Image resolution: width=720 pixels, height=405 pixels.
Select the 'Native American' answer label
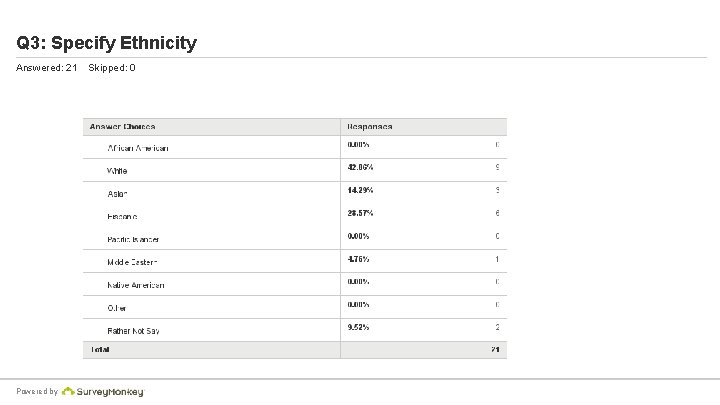(x=136, y=285)
